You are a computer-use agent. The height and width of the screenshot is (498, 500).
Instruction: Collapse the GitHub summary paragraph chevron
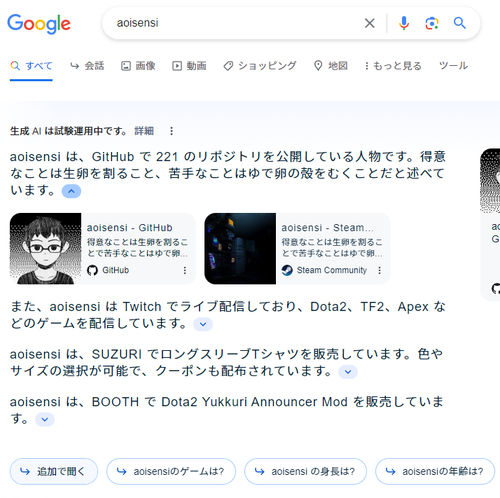(71, 191)
